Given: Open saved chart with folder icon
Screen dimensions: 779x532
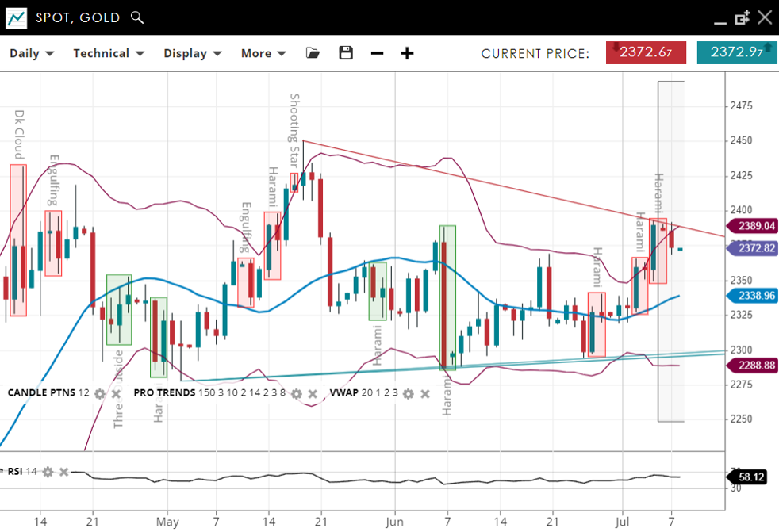Looking at the screenshot, I should point(313,53).
